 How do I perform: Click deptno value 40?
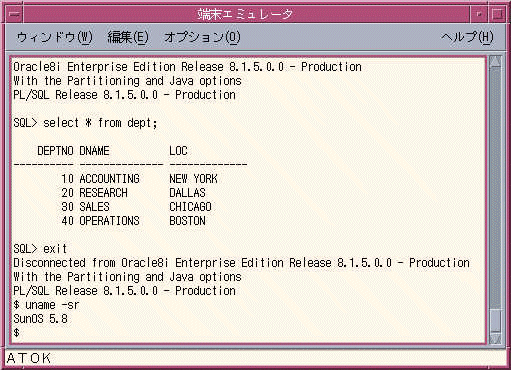[x=67, y=221]
